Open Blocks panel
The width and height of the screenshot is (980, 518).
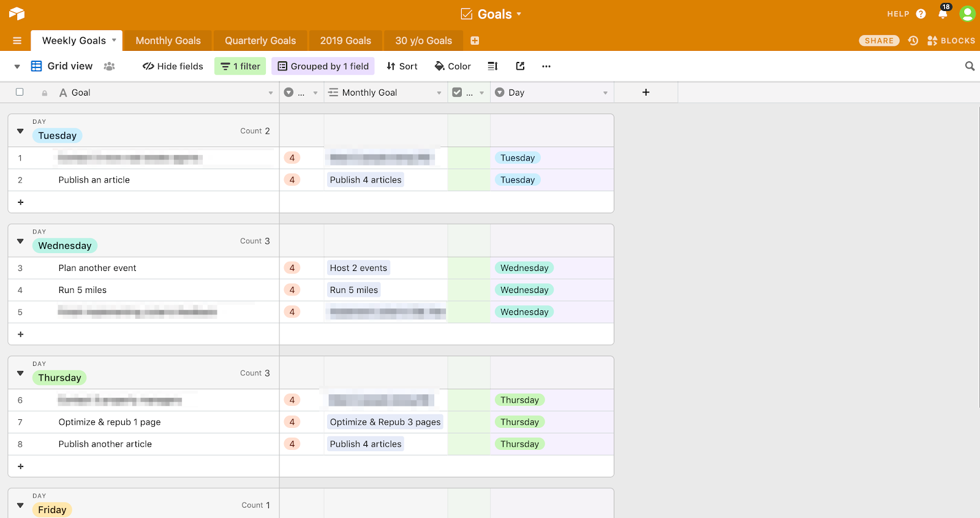pyautogui.click(x=951, y=40)
